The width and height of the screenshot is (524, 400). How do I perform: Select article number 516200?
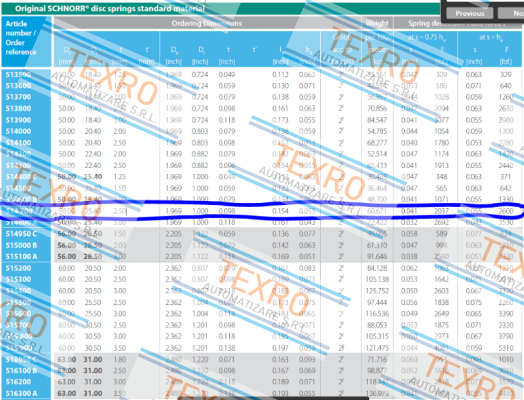click(x=18, y=382)
